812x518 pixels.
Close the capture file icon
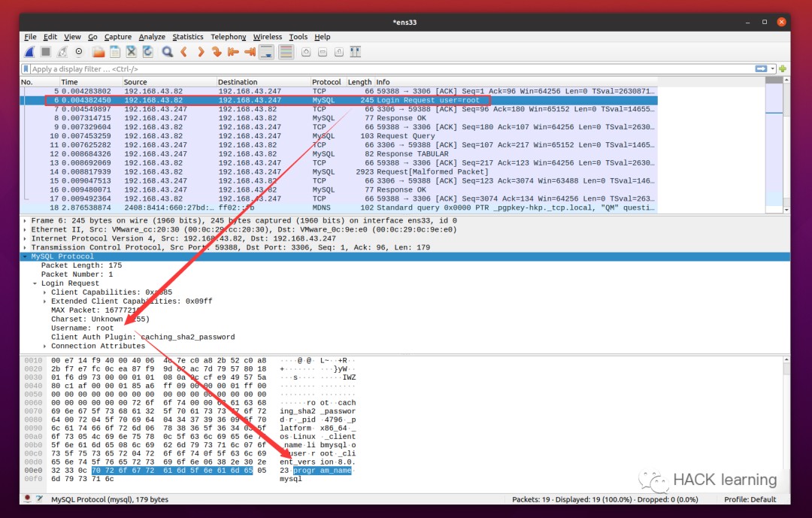click(x=132, y=52)
